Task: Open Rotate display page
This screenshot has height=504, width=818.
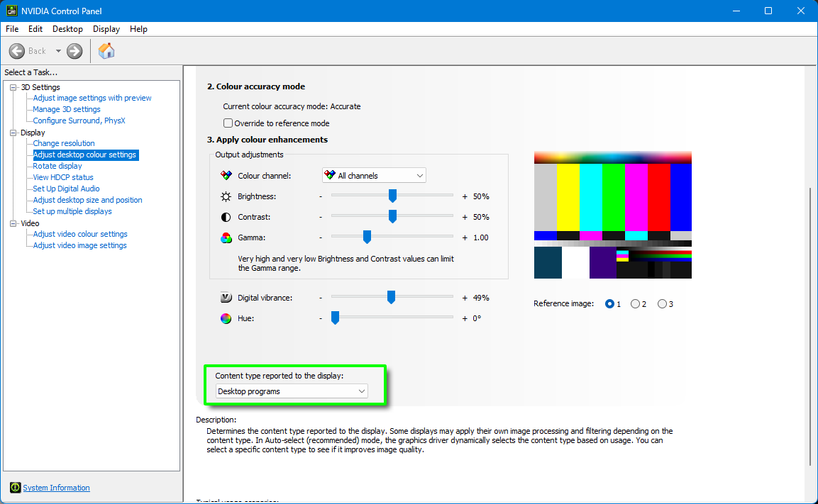Action: point(57,167)
